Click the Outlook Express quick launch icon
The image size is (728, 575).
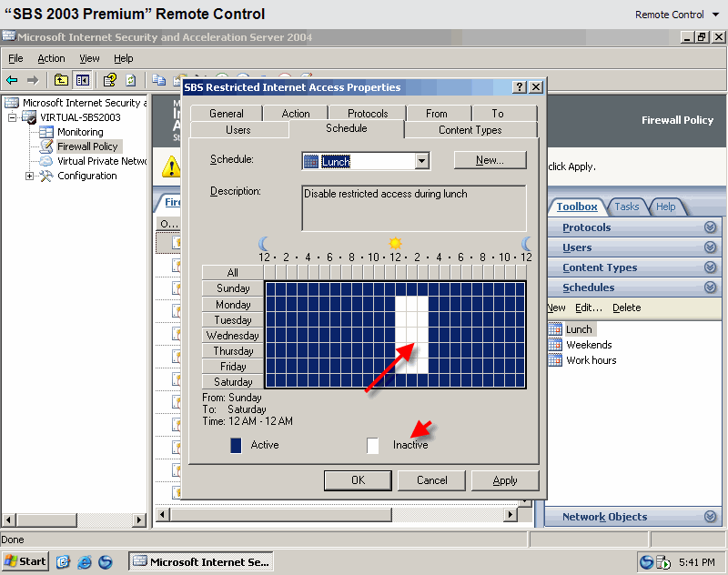pos(63,562)
